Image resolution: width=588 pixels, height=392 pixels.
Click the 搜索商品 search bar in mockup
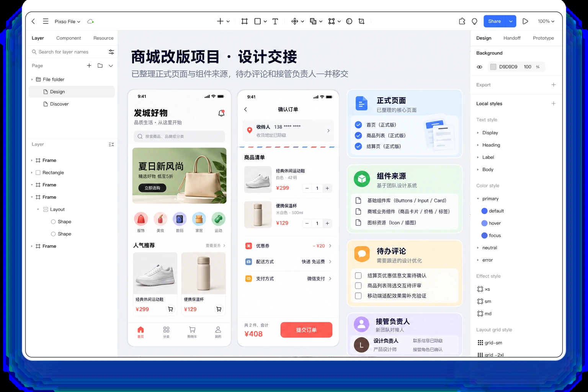pyautogui.click(x=180, y=137)
